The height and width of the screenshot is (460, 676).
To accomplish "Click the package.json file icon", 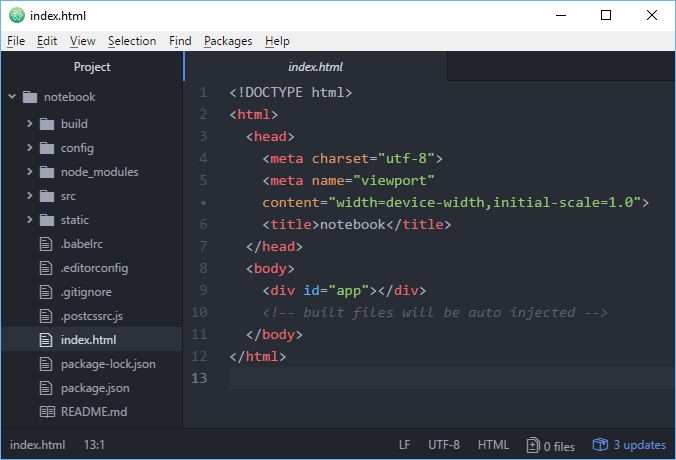I will click(46, 388).
